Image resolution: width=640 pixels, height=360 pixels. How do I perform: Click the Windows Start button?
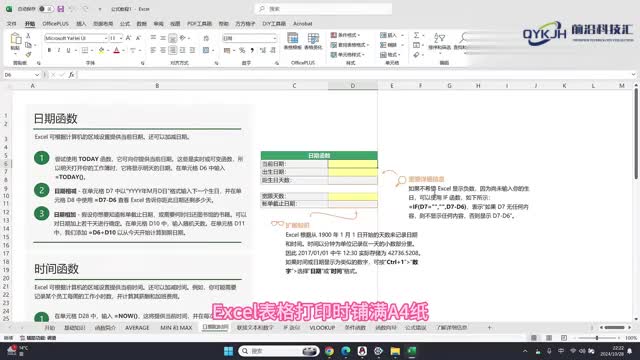(x=229, y=351)
